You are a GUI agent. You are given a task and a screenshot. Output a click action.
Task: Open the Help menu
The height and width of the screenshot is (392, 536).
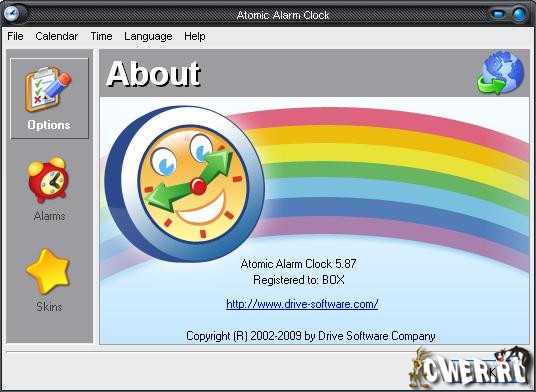(195, 36)
